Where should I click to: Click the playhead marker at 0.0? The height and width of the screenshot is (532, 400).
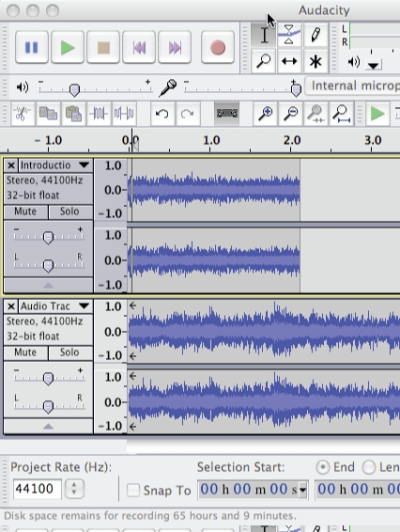pos(135,146)
